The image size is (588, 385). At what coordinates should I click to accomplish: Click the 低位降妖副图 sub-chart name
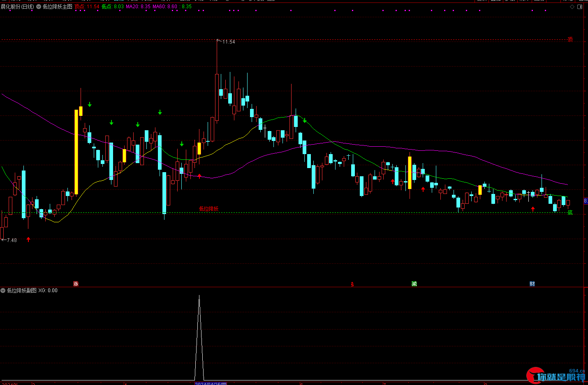click(x=22, y=290)
